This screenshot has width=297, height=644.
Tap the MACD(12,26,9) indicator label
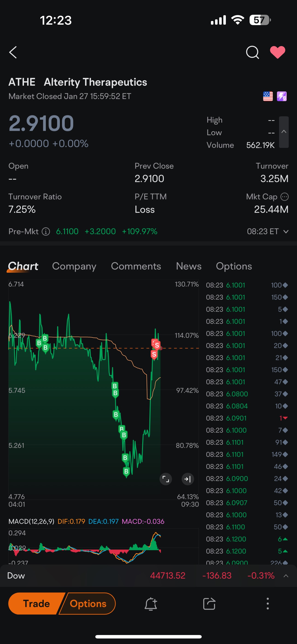[31, 521]
